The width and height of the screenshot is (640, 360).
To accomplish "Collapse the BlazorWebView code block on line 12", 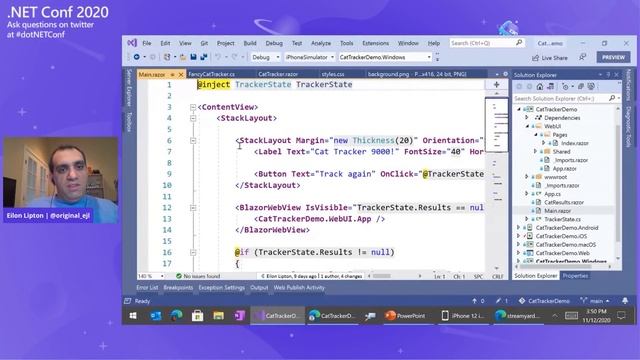I will pyautogui.click(x=193, y=208).
